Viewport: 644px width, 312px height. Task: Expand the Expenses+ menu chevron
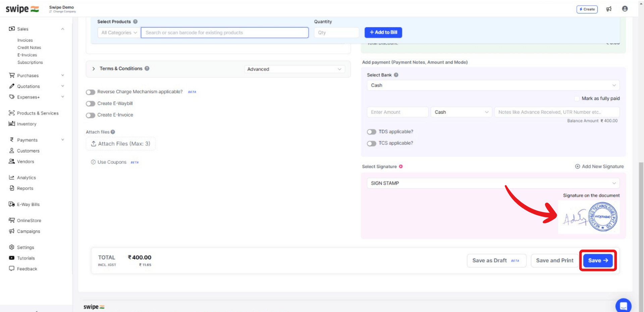coord(63,97)
